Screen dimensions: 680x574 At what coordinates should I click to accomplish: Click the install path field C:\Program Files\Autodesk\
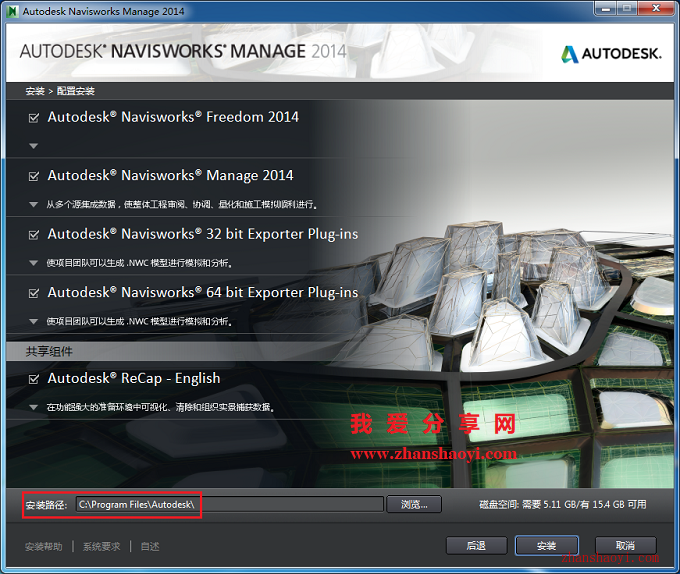tap(229, 505)
